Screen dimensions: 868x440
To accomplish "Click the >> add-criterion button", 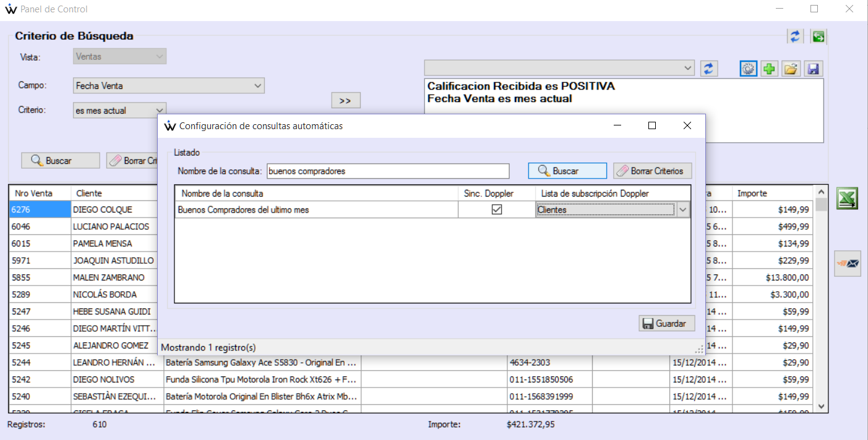I will (x=345, y=101).
